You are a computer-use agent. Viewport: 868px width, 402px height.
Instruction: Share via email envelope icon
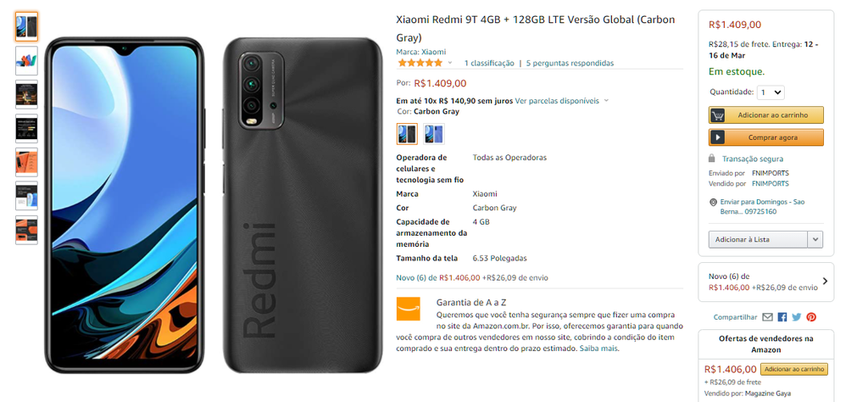(x=767, y=317)
